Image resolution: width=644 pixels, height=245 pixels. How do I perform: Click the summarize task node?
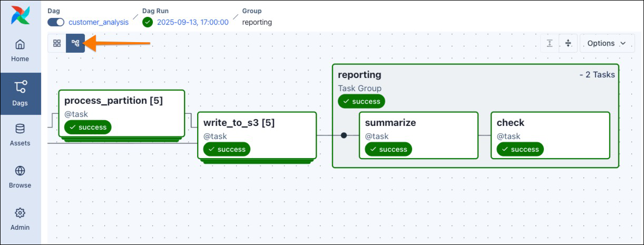pyautogui.click(x=418, y=135)
